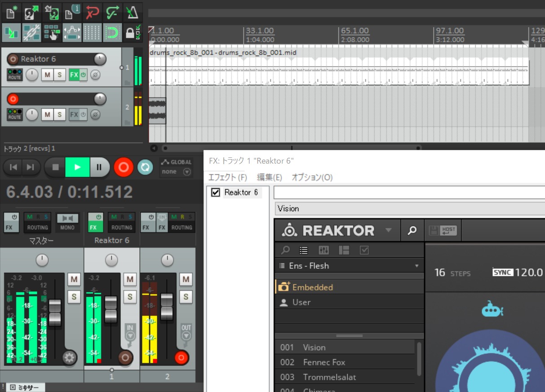Expand Ens - Flesh snapshot dropdown

(x=349, y=266)
